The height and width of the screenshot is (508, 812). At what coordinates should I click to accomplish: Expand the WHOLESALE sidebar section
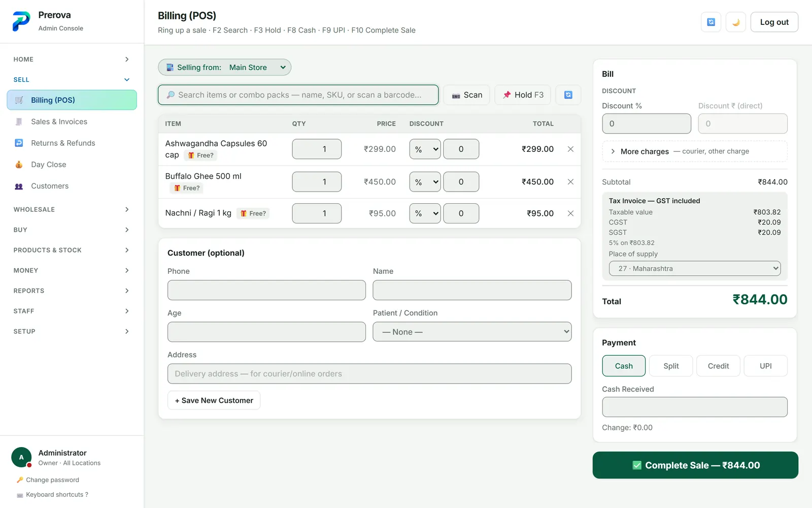pos(72,209)
